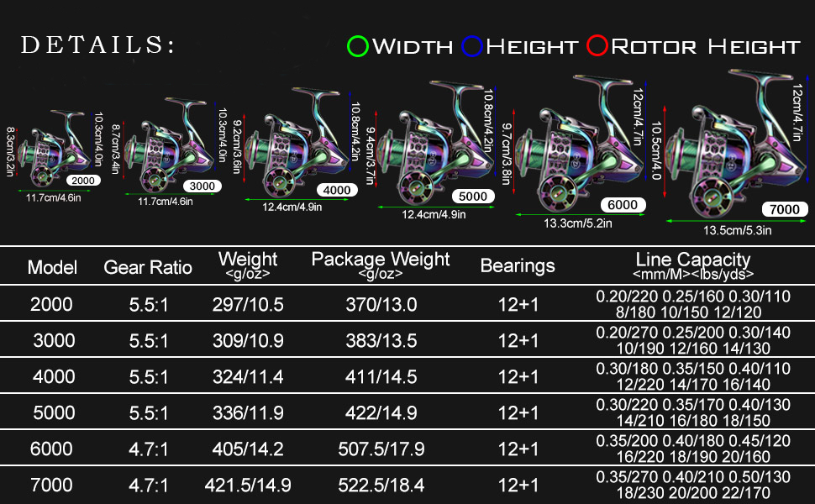Click the green Width legend circle
This screenshot has height=504, width=815.
[x=358, y=46]
